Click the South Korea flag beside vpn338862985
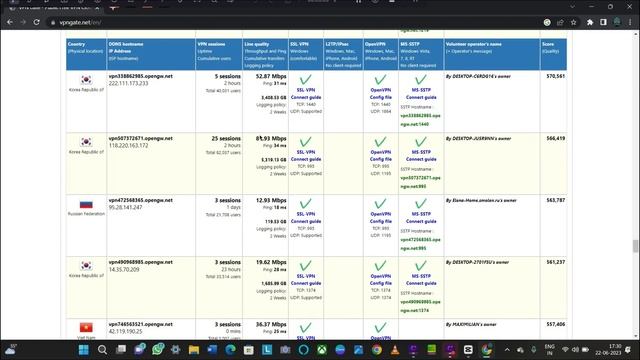 pyautogui.click(x=86, y=80)
